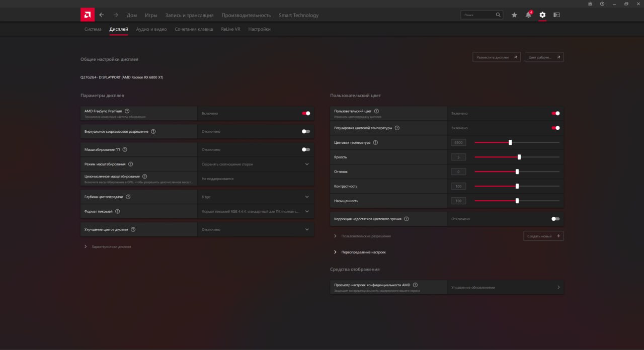The width and height of the screenshot is (644, 350).
Task: Open Просмотр настроек конфиденциальности AMD row
Action: pos(447,287)
